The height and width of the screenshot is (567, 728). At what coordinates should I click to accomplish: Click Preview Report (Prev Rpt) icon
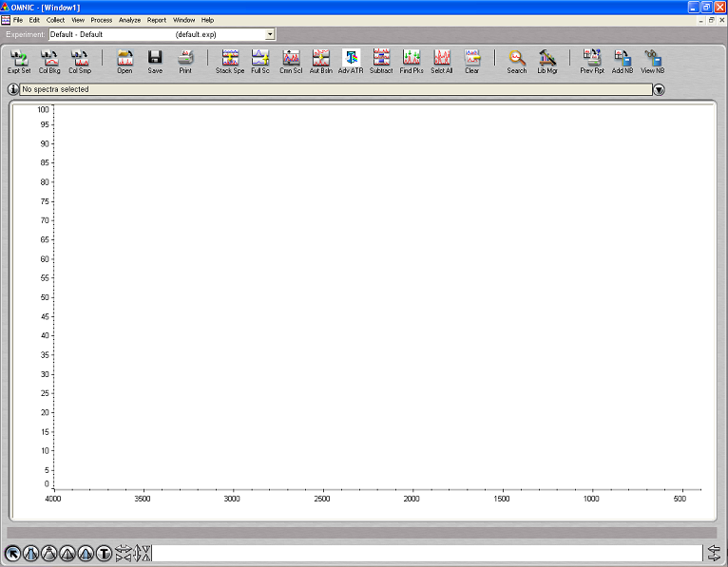pos(592,61)
